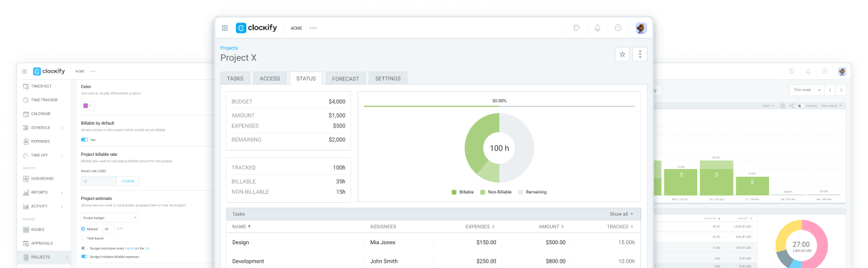This screenshot has width=868, height=268.
Task: Open three-dot workspace menu in left window
Action: click(x=93, y=71)
